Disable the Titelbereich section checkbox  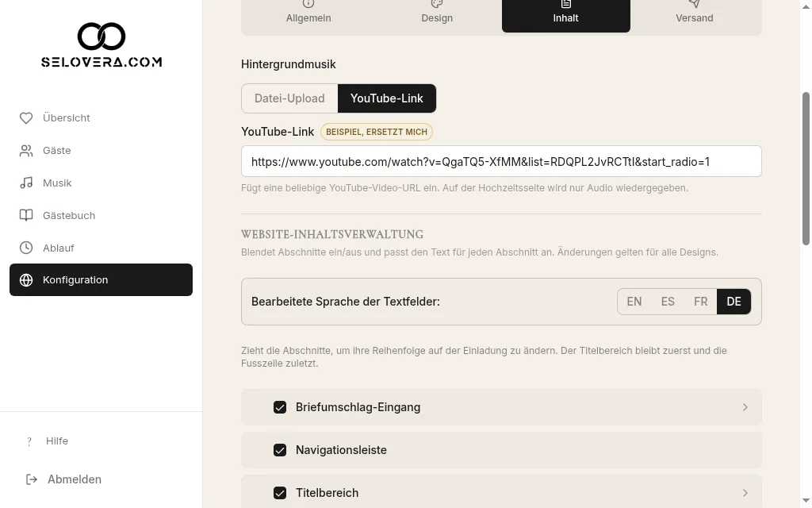(x=280, y=493)
